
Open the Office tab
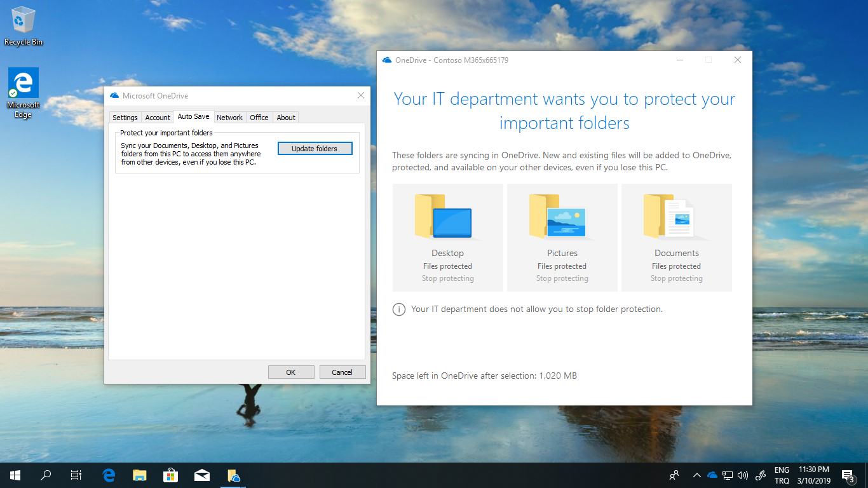point(259,118)
